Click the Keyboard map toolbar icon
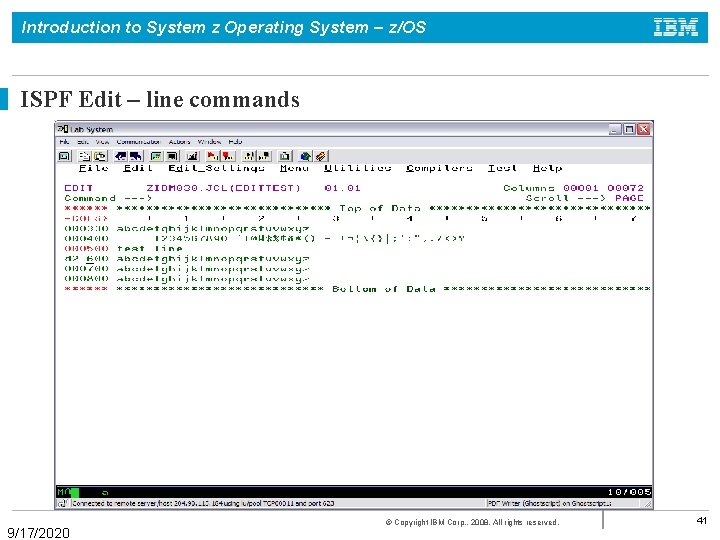Image resolution: width=720 pixels, height=540 pixels. click(x=192, y=156)
